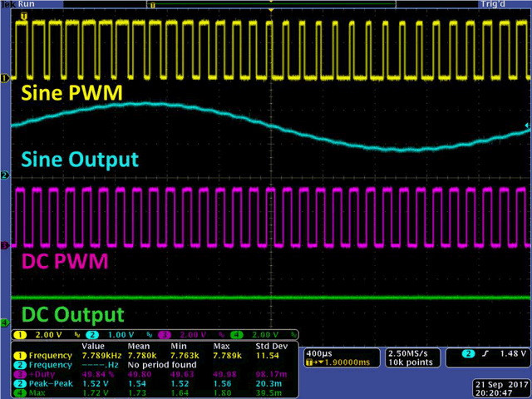Select the trigger position T marker in record bar
The width and height of the screenshot is (532, 399).
153,5
